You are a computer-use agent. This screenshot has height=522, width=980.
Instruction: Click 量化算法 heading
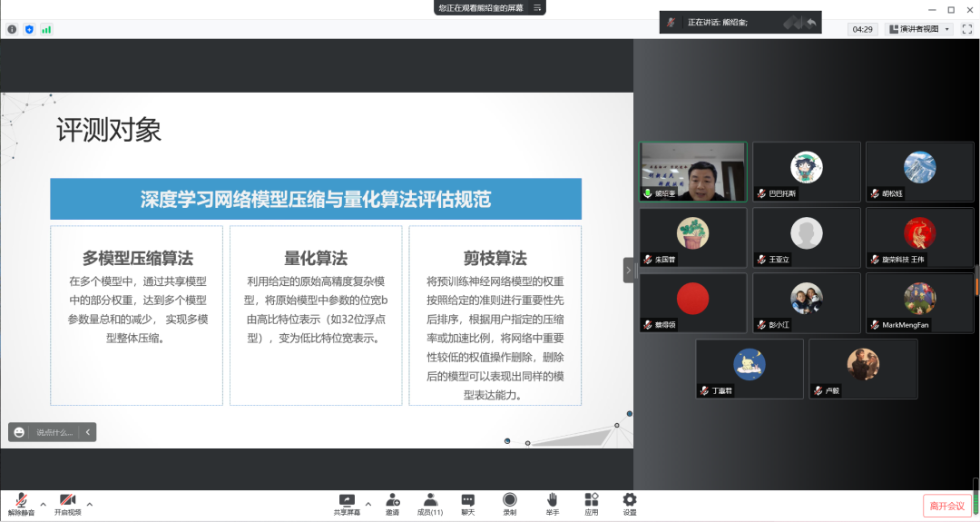316,258
